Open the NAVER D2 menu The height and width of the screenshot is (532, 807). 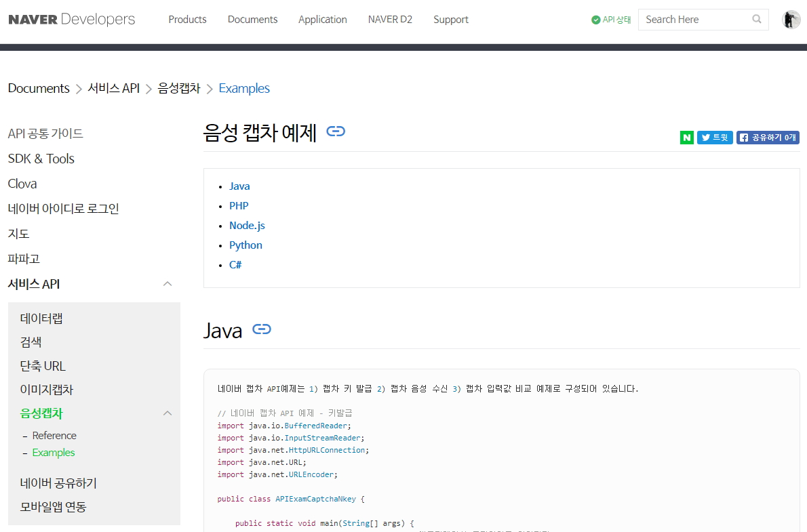[x=390, y=20]
